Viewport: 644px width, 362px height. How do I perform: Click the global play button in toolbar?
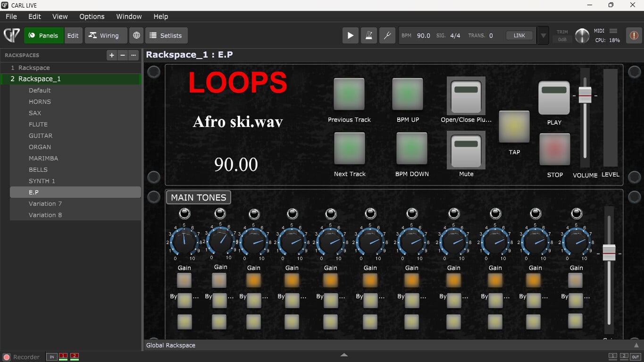tap(350, 35)
